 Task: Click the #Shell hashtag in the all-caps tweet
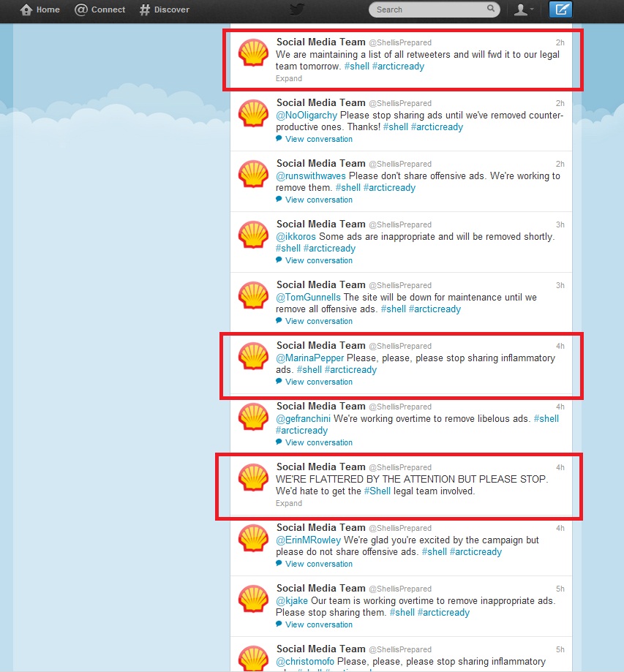(377, 491)
